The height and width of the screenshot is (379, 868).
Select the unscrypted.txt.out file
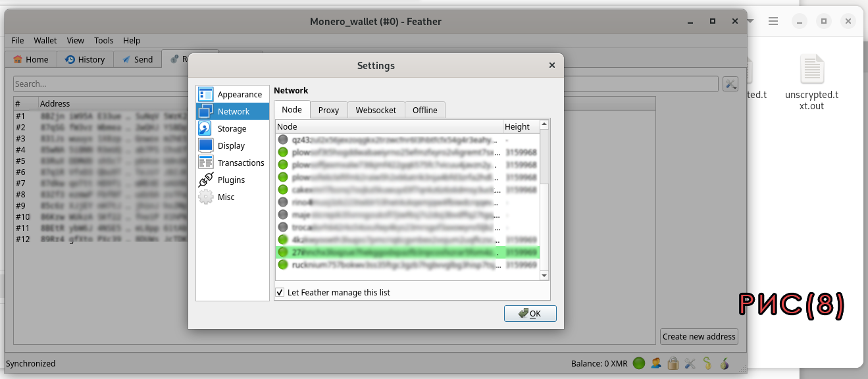[x=812, y=82]
